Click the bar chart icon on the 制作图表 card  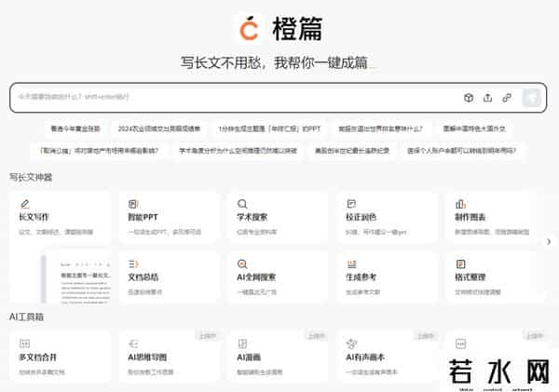460,204
